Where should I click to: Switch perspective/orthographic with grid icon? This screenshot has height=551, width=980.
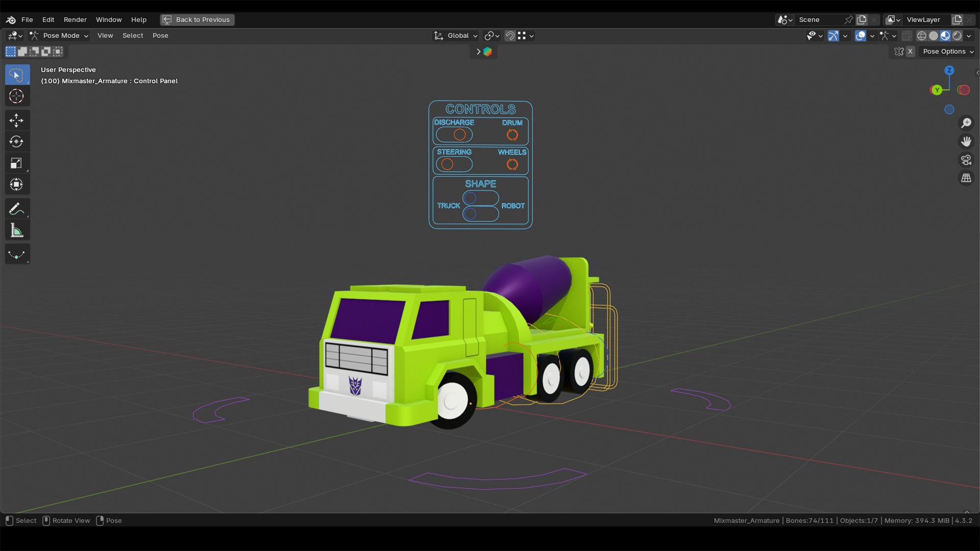966,178
